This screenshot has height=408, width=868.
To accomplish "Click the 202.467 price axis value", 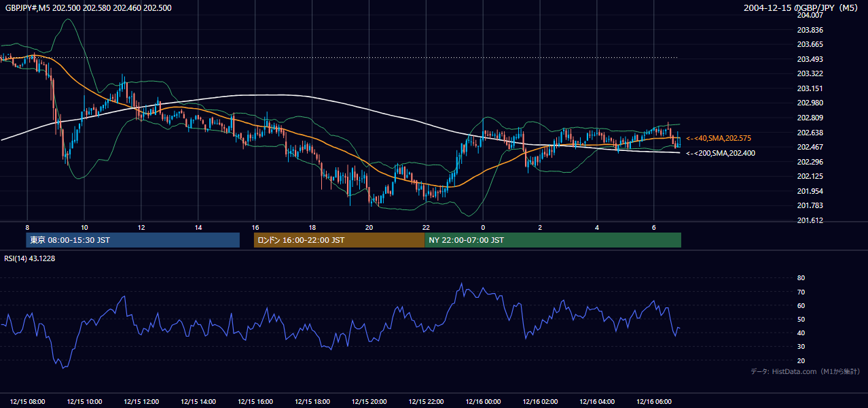I will coord(810,147).
